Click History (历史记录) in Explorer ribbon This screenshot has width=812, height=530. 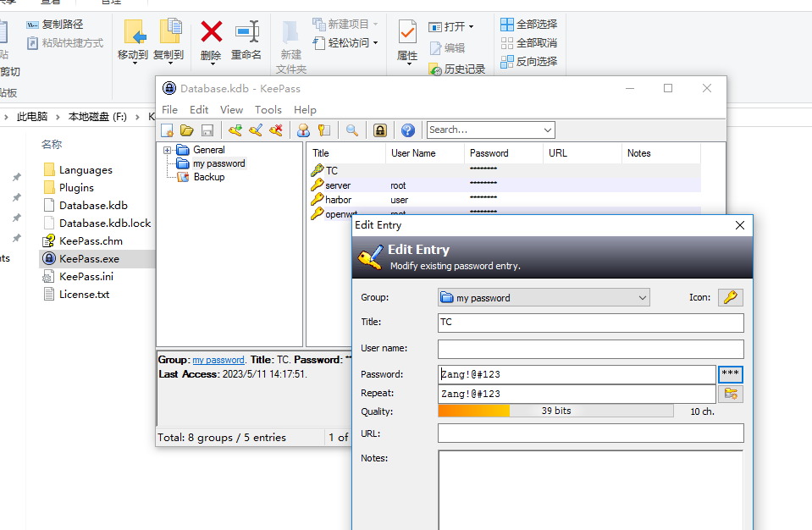coord(456,69)
